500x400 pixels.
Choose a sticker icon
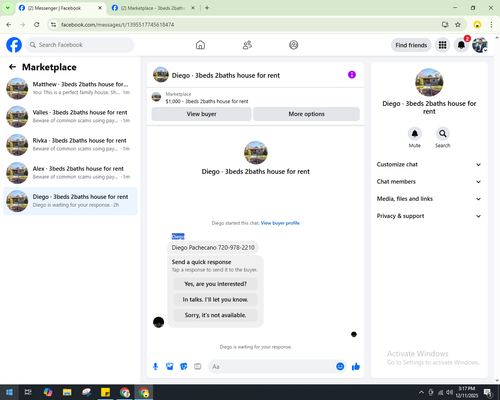click(184, 367)
